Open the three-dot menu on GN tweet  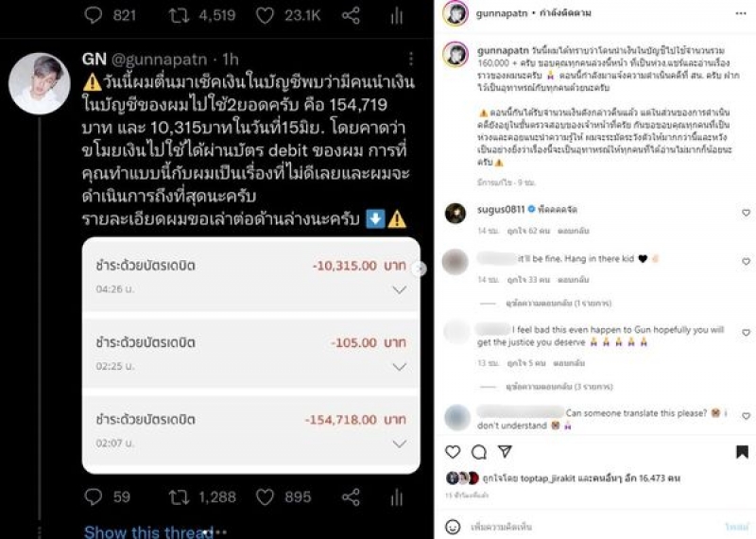[x=411, y=59]
